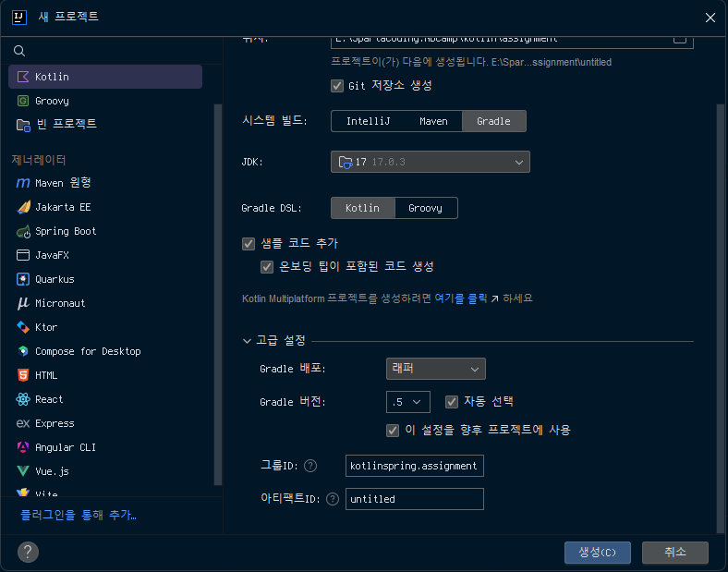This screenshot has height=572, width=728.
Task: Select Kotlin project type in sidebar
Action: (52, 77)
